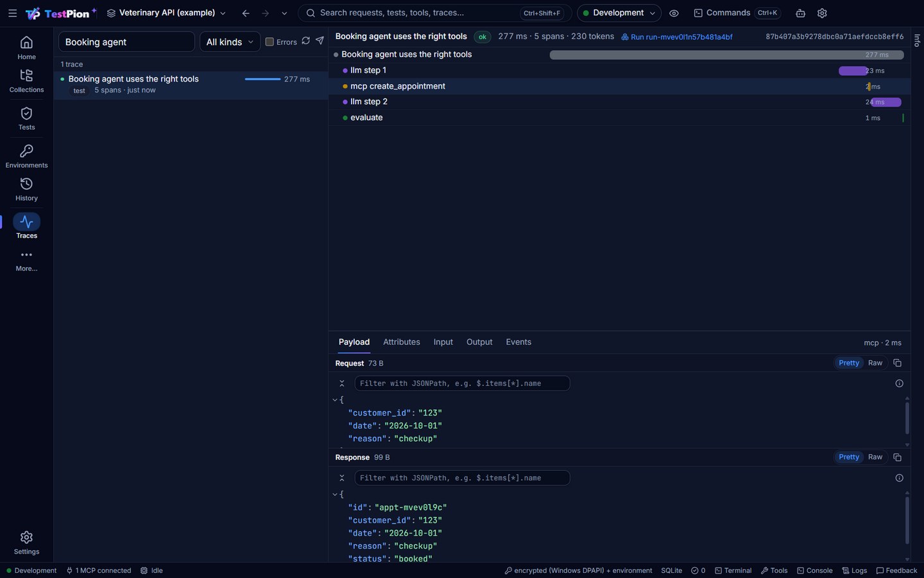Open the Development environment dropdown

pos(619,13)
